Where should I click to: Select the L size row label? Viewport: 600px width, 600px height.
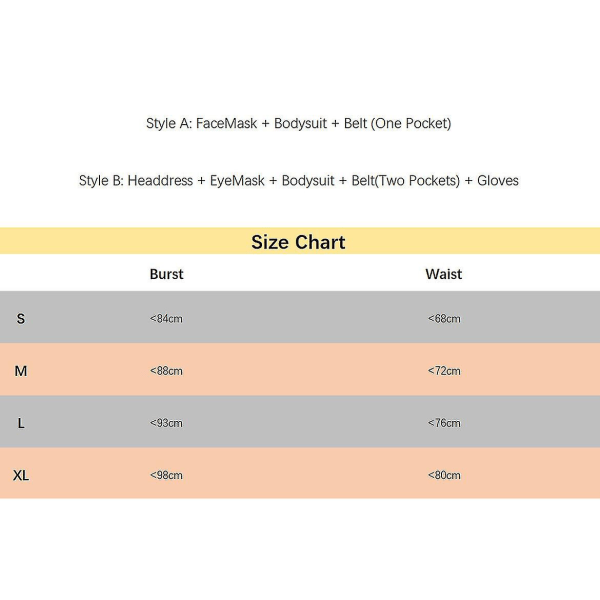point(21,423)
